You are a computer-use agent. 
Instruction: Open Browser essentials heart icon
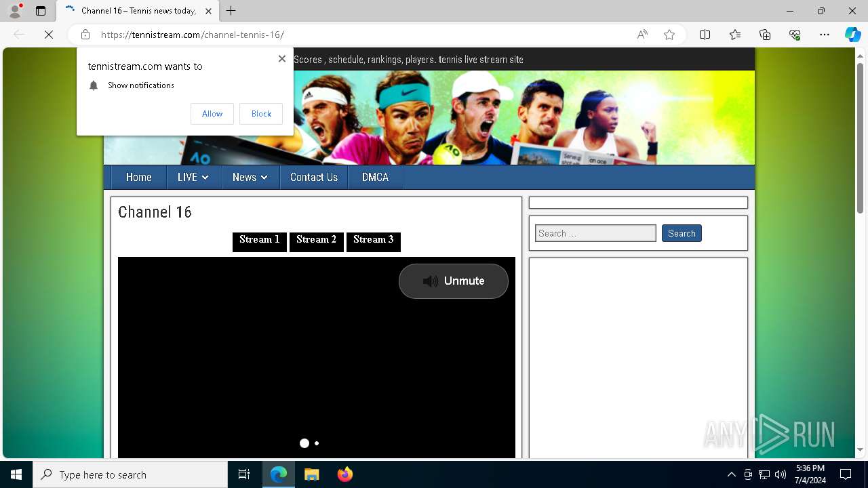(x=795, y=35)
